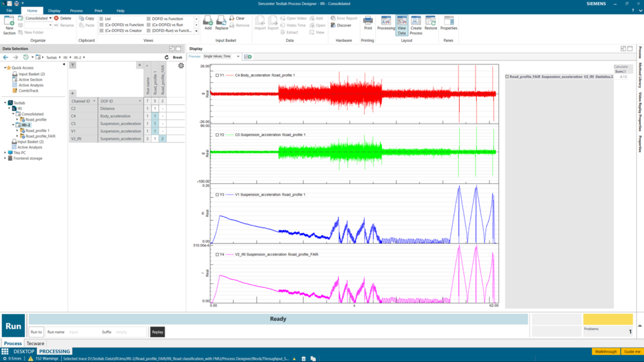
Task: Click the Run name input field
Action: pos(84,332)
